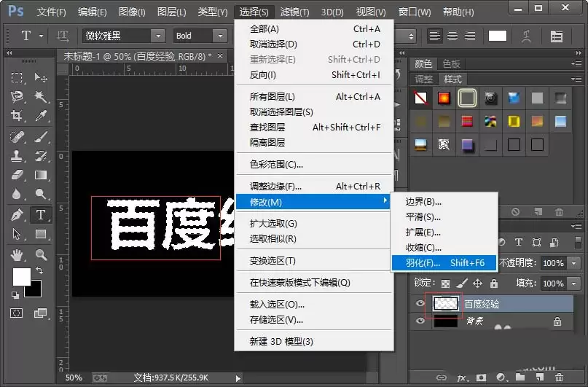Screen dimensions: 588x387
Task: Toggle lock all padlock icon
Action: (494, 283)
